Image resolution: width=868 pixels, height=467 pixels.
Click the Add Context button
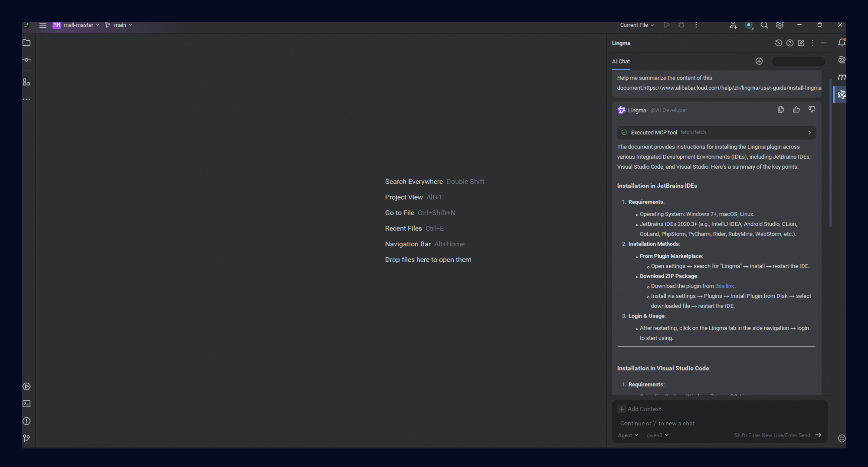[640, 409]
